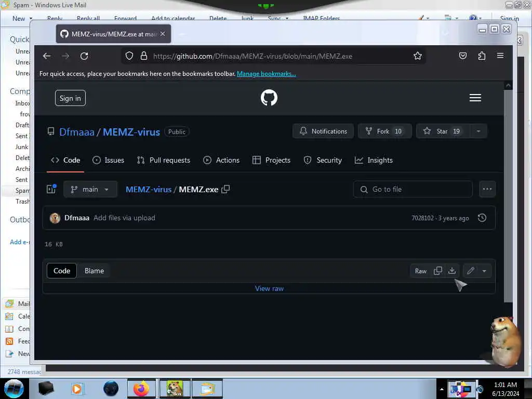This screenshot has width=532, height=399.
Task: Copy raw file contents icon
Action: click(437, 271)
